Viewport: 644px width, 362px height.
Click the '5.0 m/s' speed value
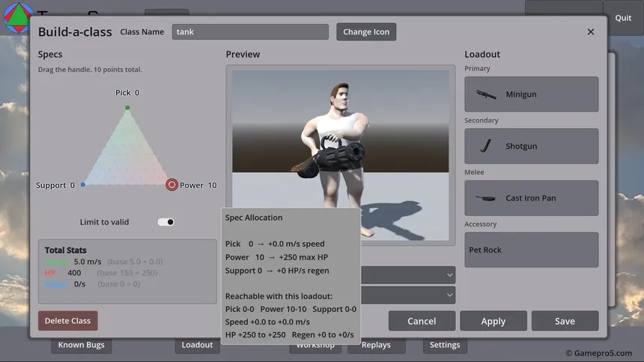pos(88,262)
